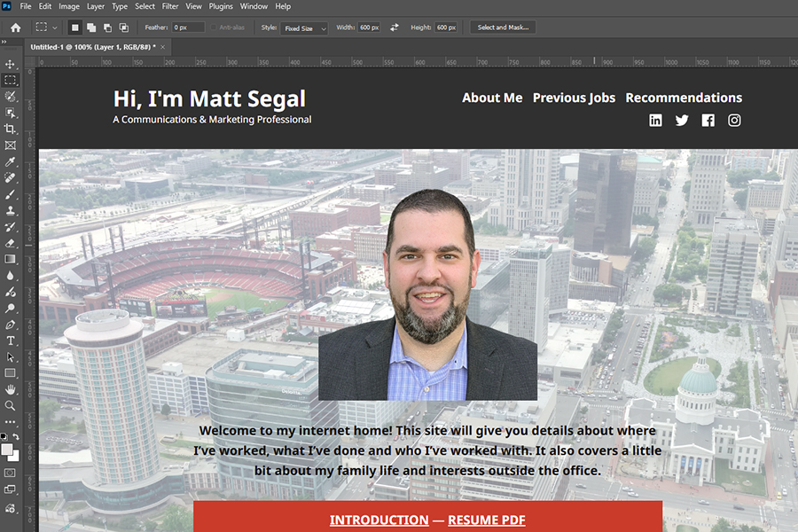Open the Filter menu
Image resolution: width=798 pixels, height=532 pixels.
[x=170, y=6]
